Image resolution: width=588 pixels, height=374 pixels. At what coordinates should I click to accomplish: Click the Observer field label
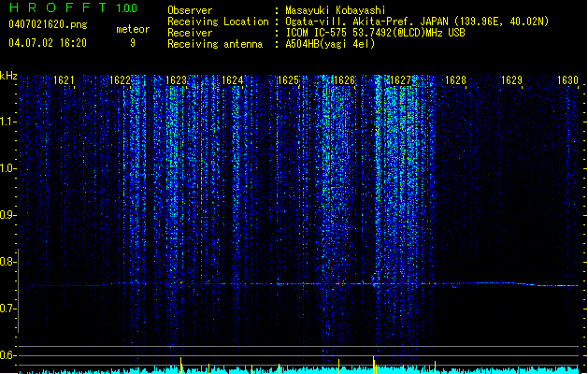pyautogui.click(x=190, y=10)
